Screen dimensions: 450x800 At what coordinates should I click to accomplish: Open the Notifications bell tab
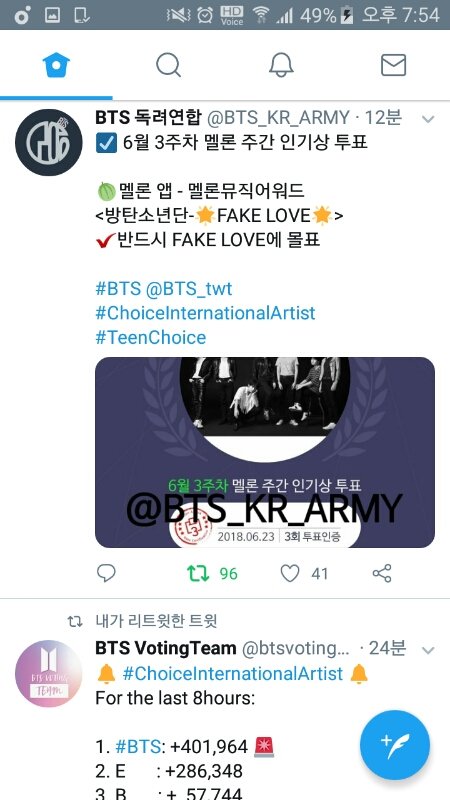281,65
